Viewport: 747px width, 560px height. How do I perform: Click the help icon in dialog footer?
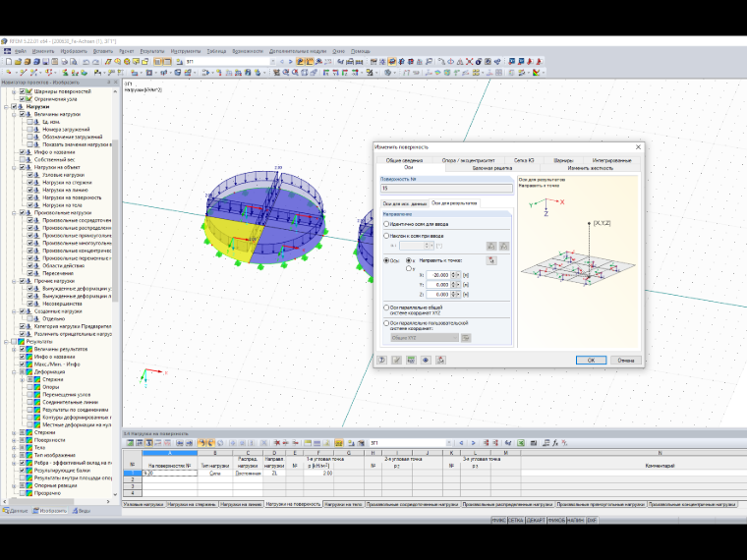click(382, 360)
